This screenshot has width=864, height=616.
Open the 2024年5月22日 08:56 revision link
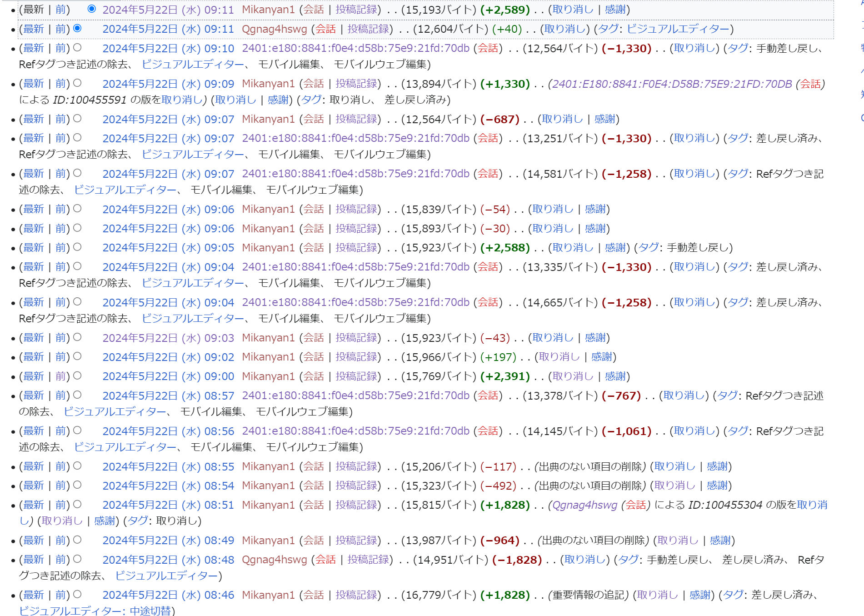click(168, 431)
